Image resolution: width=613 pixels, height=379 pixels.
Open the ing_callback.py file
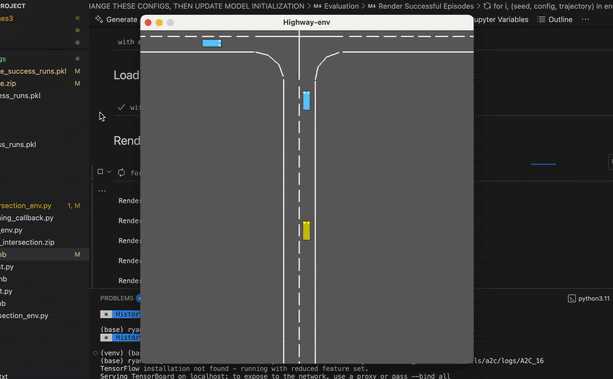[x=27, y=218]
